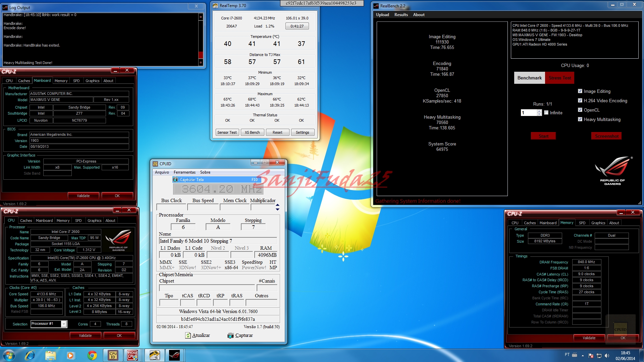Click the RealBench title bar icon
Image resolution: width=644 pixels, height=362 pixels.
point(376,6)
